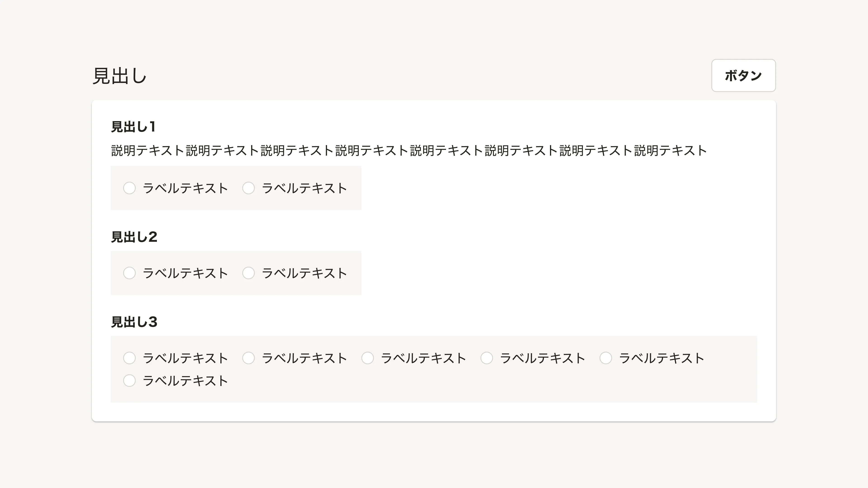868x488 pixels.
Task: Click second ラベルテキスト label text under 見出し1
Action: pyautogui.click(x=304, y=188)
